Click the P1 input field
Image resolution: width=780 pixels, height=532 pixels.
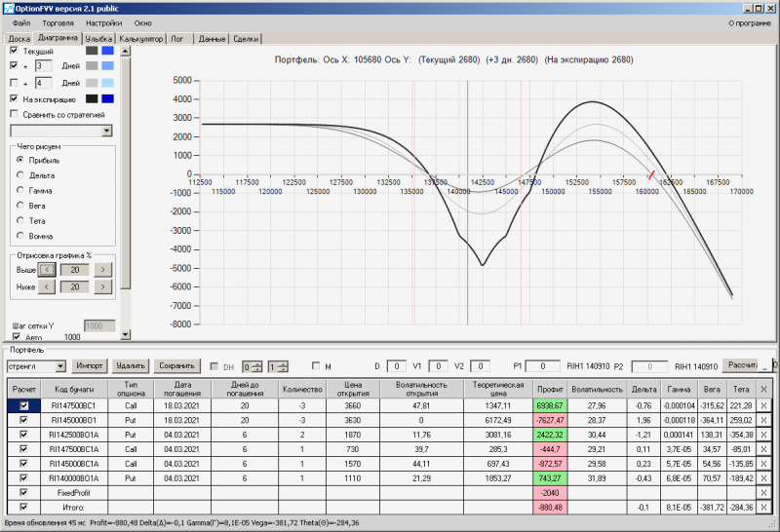(x=543, y=366)
